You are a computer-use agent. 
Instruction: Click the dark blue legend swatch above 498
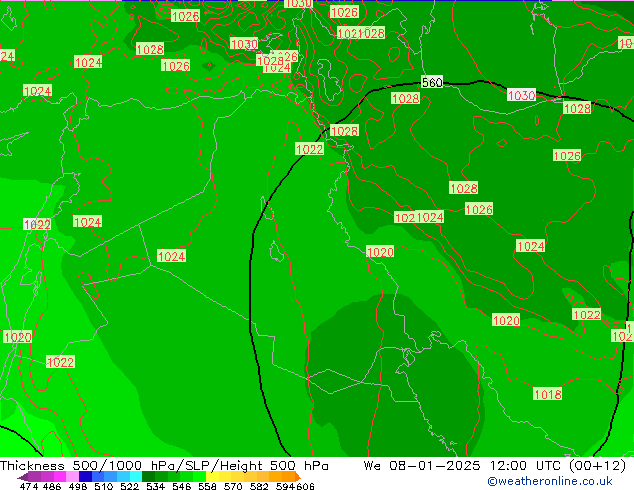[85, 476]
